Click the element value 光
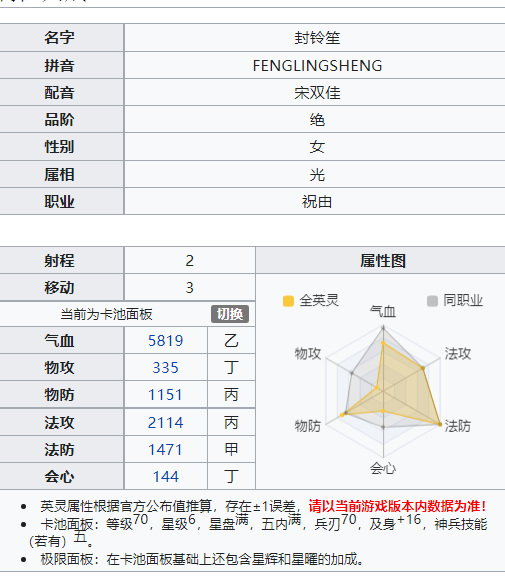The image size is (505, 578). (317, 174)
